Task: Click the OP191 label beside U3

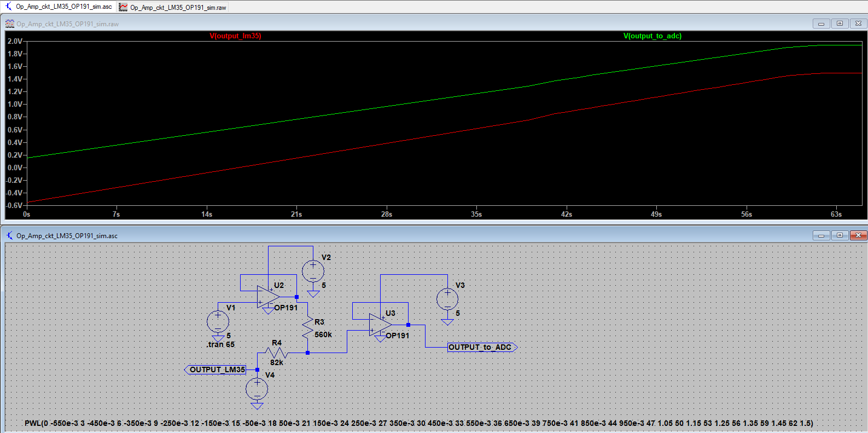Action: coord(398,336)
